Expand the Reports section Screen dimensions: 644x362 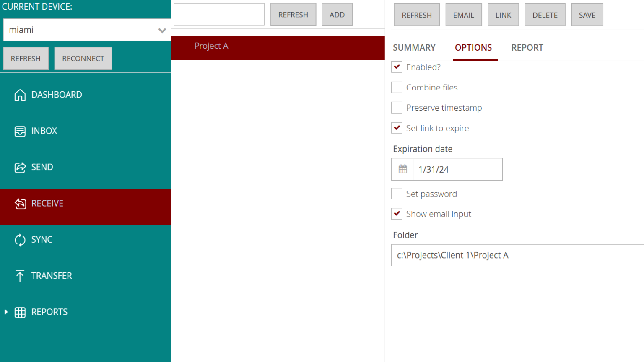[x=5, y=312]
